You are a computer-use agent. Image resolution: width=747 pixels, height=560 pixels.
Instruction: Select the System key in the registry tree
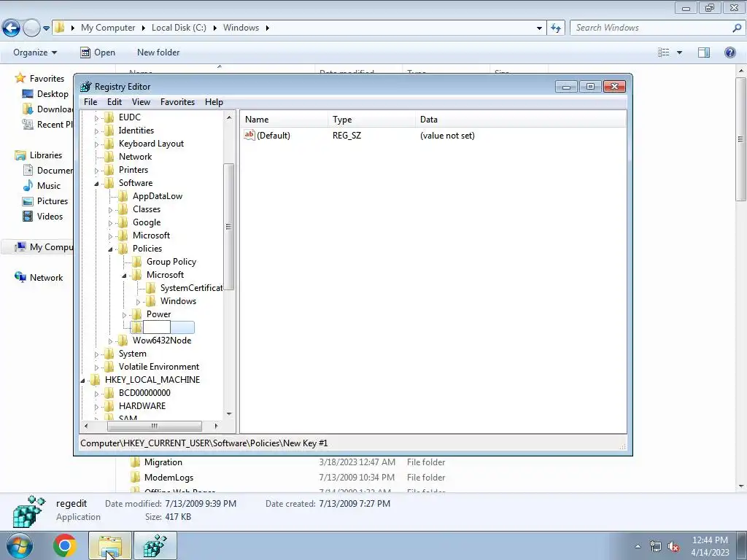(133, 354)
